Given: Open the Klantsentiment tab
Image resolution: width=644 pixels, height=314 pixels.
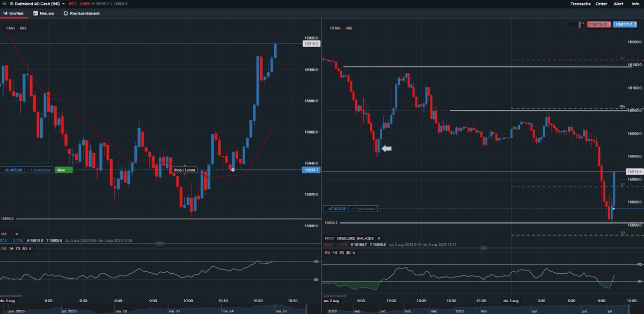Looking at the screenshot, I should [82, 13].
